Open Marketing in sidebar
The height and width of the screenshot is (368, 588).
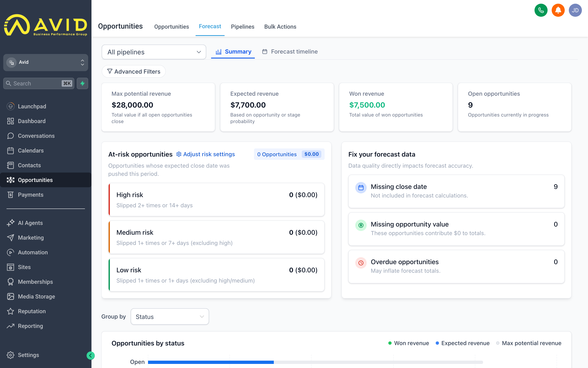tap(46, 238)
